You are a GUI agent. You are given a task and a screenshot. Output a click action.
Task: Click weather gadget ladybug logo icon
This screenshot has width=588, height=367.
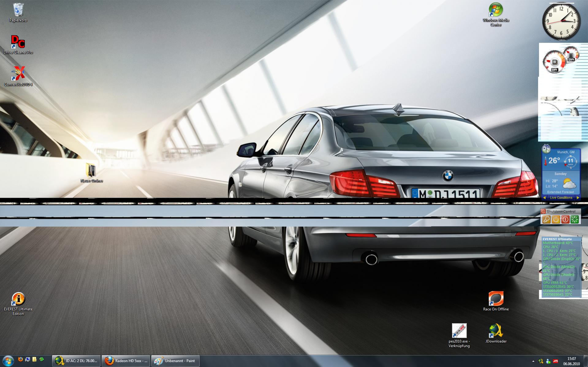[546, 149]
